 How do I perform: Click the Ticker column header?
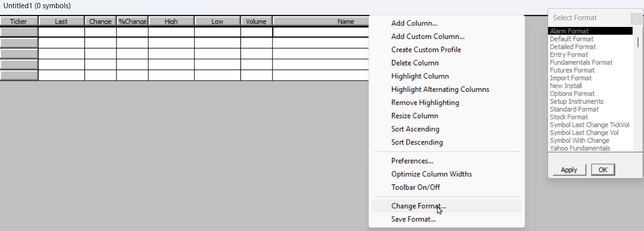click(19, 21)
